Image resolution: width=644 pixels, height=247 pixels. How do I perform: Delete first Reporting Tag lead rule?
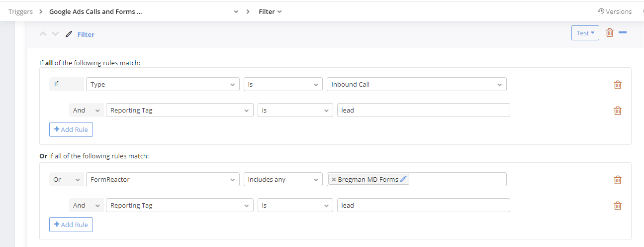click(618, 111)
